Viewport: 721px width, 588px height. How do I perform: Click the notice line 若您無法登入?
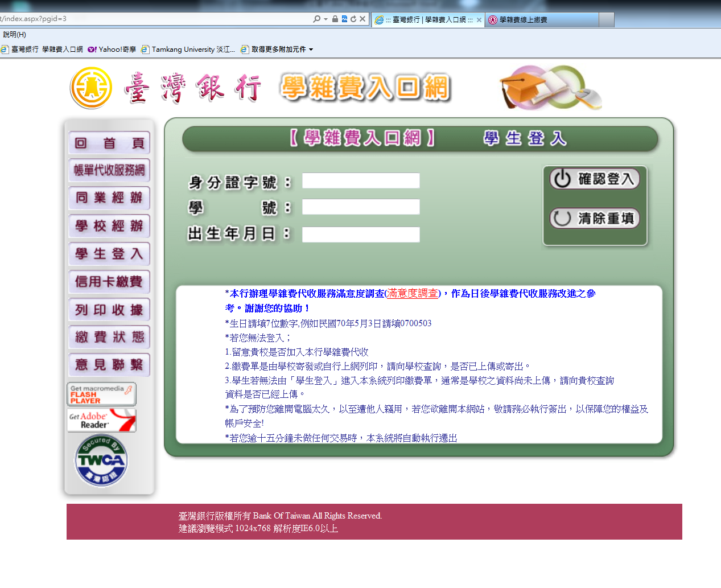258,338
